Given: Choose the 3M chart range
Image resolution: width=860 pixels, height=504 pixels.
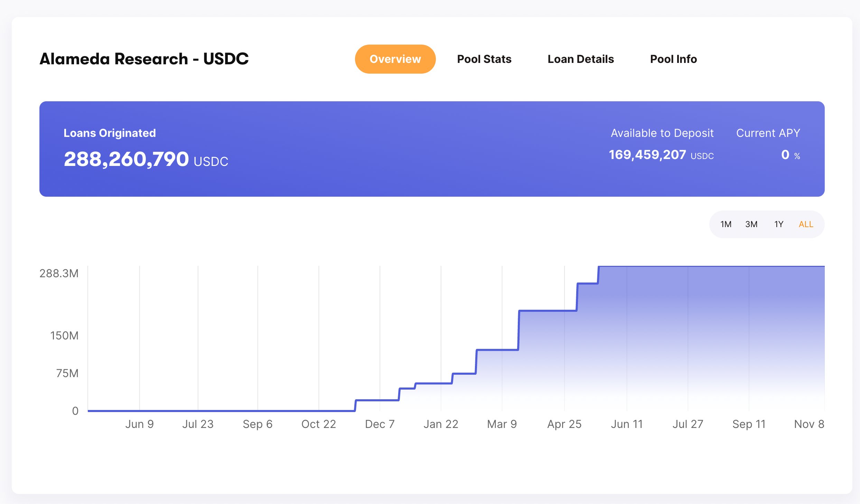Looking at the screenshot, I should [751, 224].
